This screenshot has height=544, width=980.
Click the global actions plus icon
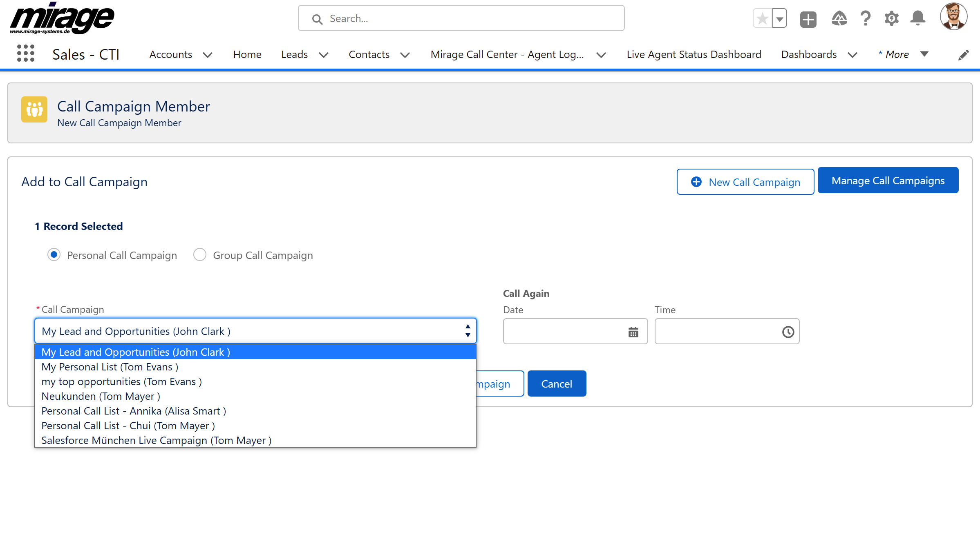point(808,19)
